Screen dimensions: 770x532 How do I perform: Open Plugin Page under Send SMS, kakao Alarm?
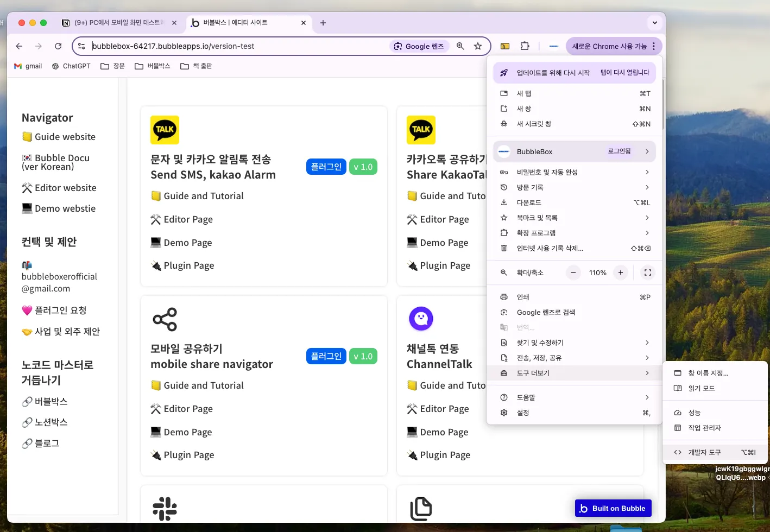[x=182, y=265]
